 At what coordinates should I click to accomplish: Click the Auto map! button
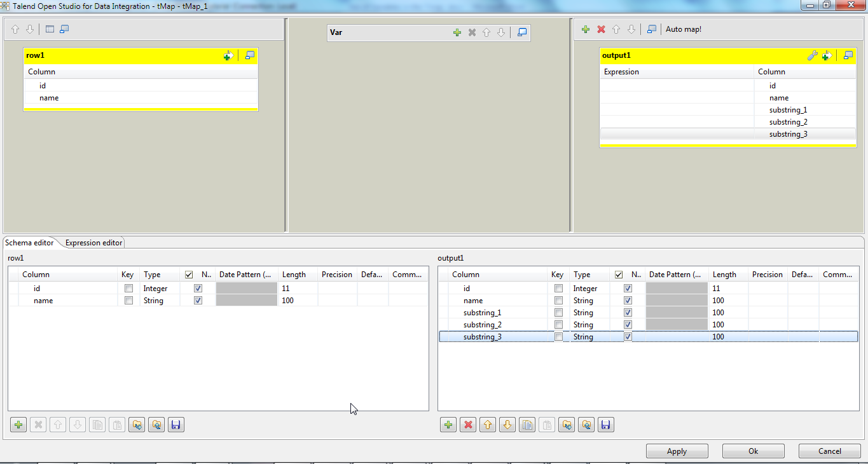pyautogui.click(x=684, y=29)
